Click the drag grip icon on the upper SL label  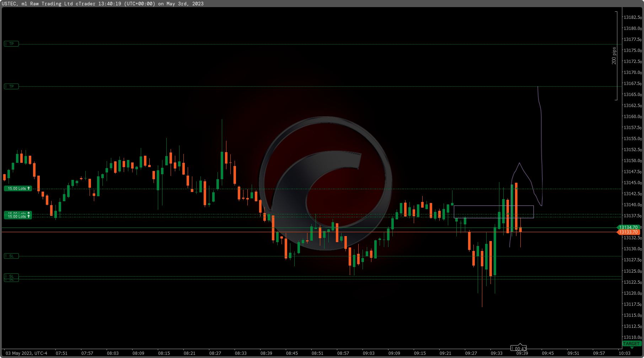point(6,256)
